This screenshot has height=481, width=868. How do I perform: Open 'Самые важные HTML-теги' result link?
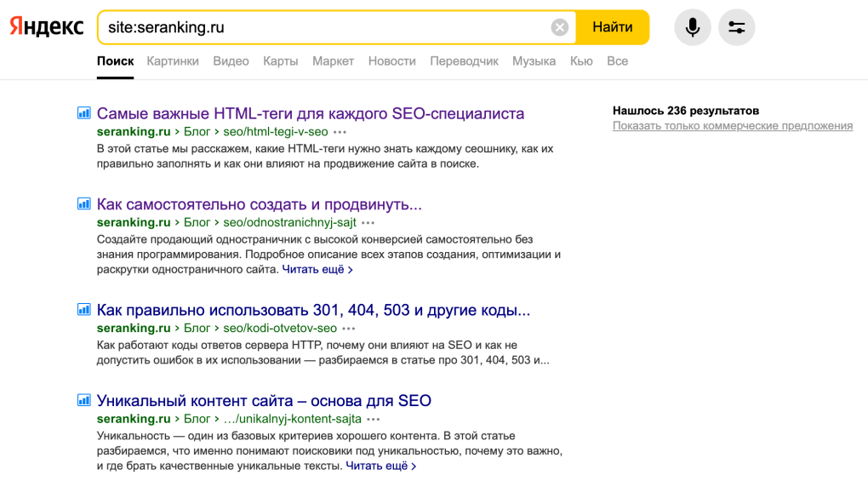tap(310, 113)
